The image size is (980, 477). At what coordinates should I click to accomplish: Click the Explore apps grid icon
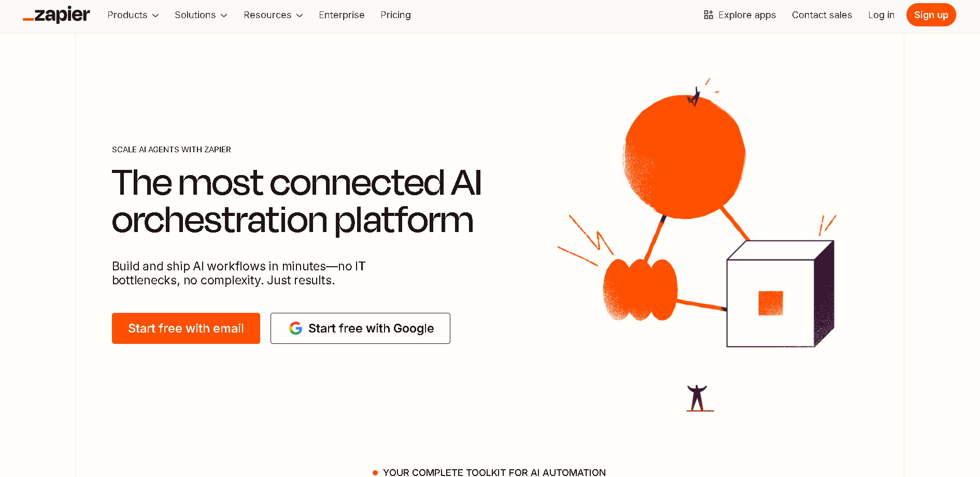[708, 15]
